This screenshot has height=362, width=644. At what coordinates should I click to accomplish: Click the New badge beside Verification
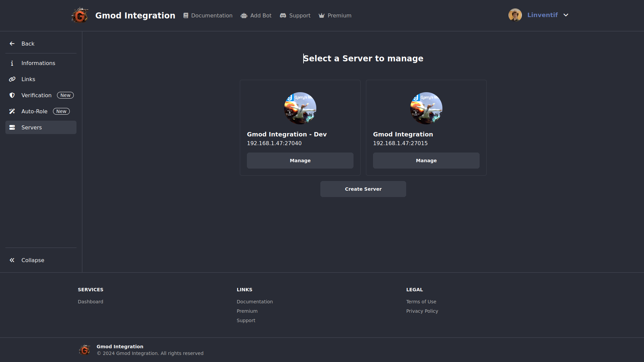[x=65, y=95]
